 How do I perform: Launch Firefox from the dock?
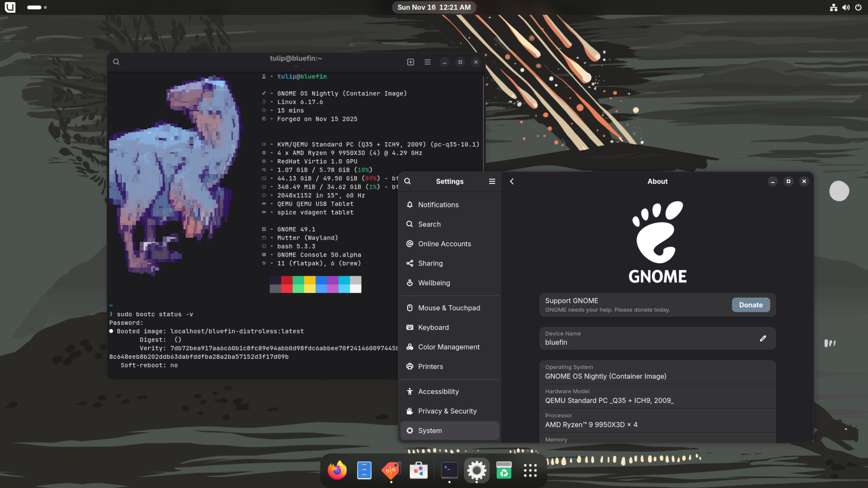[x=337, y=470]
